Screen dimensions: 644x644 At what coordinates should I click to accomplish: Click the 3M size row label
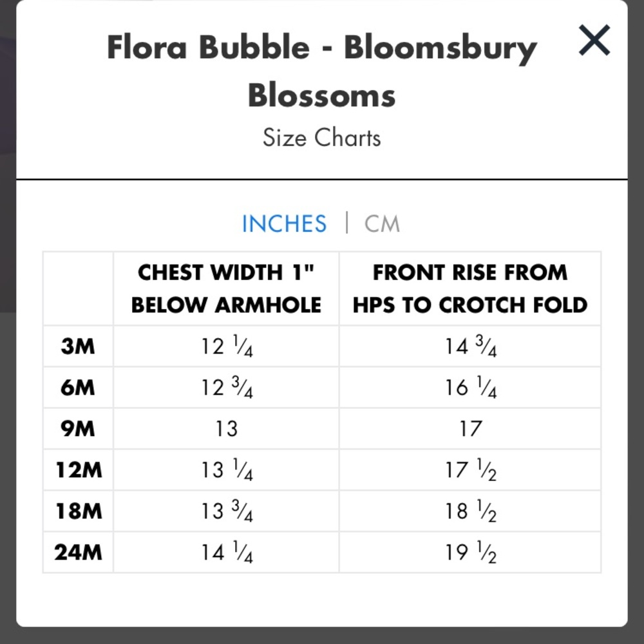click(78, 346)
